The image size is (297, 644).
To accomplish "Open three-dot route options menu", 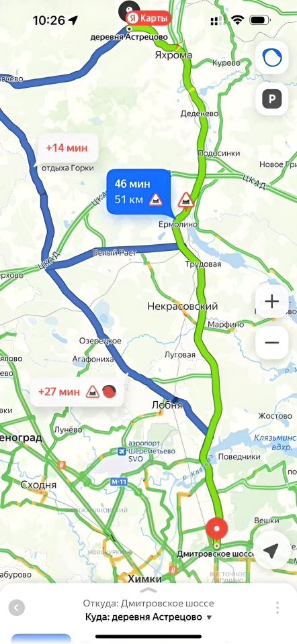I will click(278, 608).
